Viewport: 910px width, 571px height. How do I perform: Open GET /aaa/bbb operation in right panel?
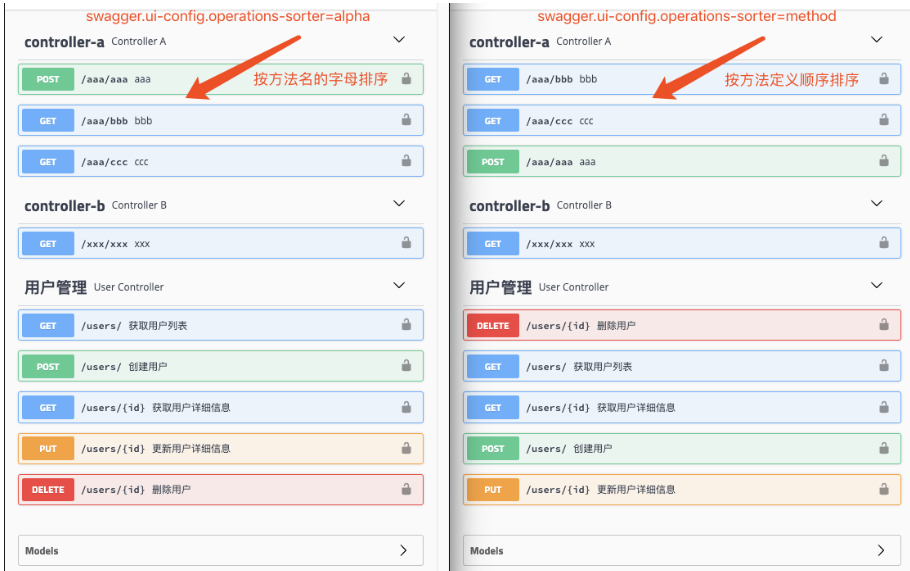682,79
